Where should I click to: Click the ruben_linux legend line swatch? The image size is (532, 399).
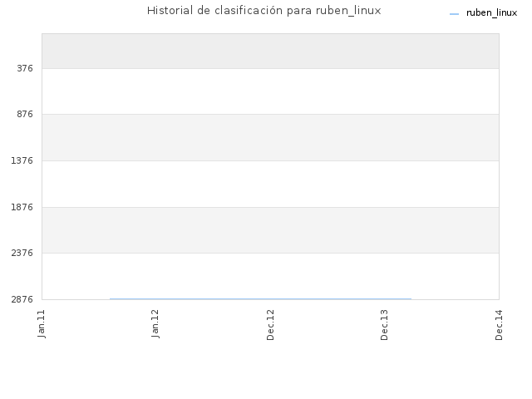tap(454, 14)
